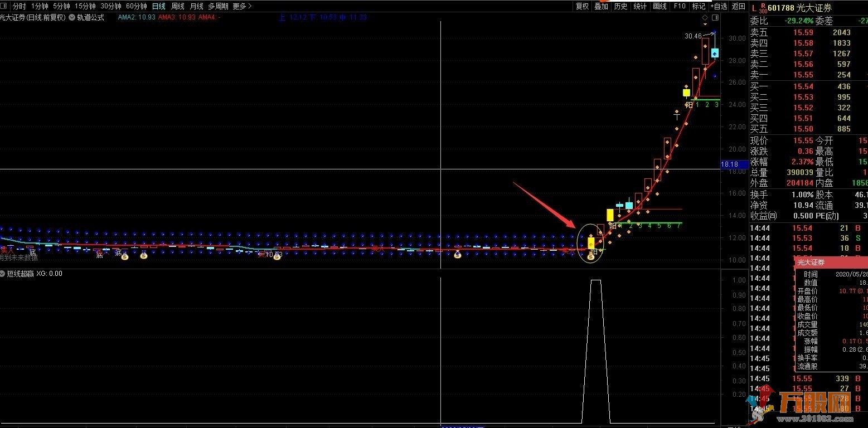
Task: Click the 短线超赢 indicator label
Action: (x=21, y=274)
